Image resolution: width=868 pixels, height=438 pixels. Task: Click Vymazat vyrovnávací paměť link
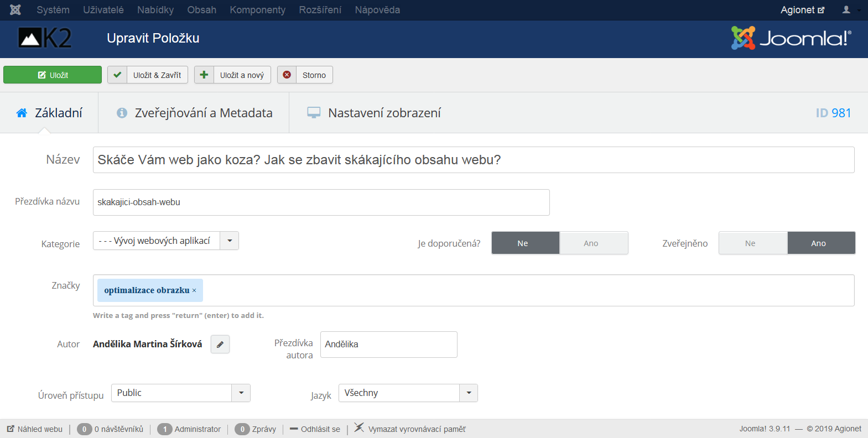click(417, 429)
